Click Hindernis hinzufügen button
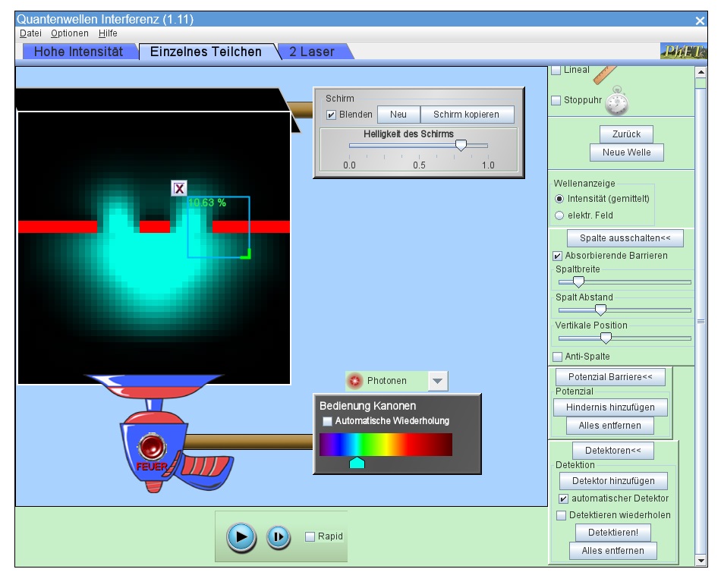 tap(610, 407)
